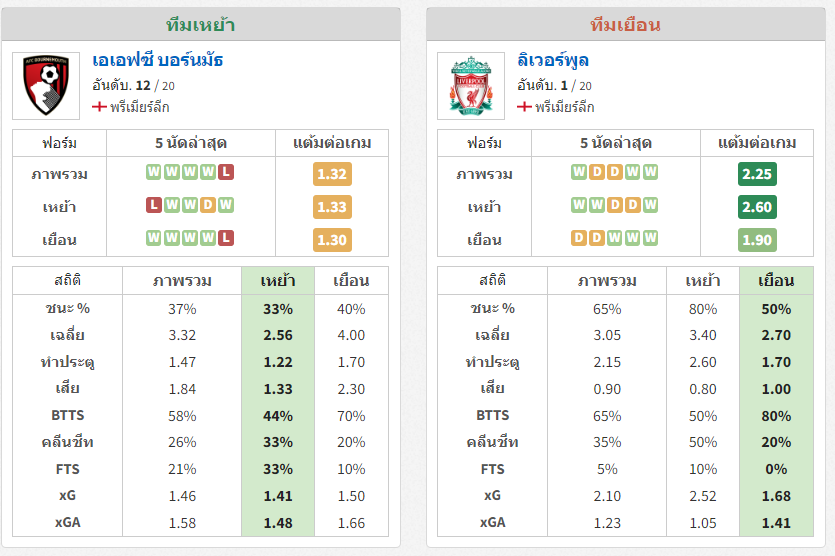
Task: Click England flag icon under Bournemouth
Action: [x=99, y=107]
